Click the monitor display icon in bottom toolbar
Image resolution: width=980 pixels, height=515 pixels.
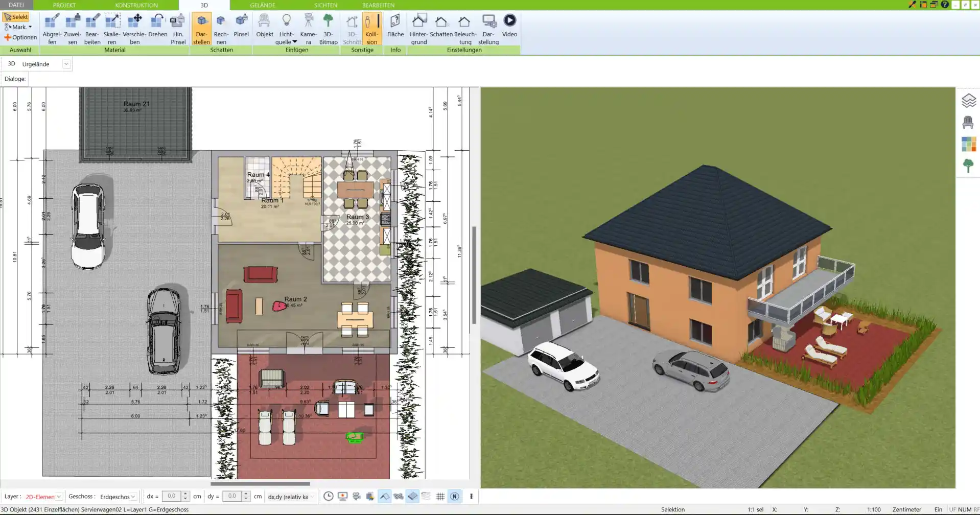tap(342, 496)
